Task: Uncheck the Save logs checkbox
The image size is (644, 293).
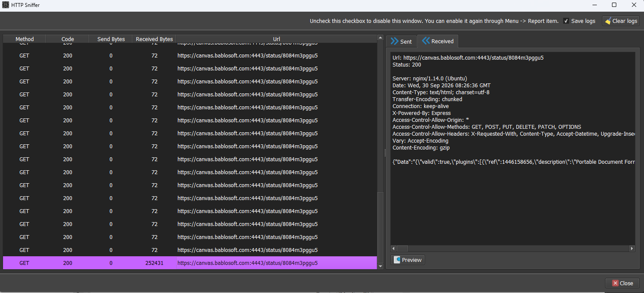Action: pos(566,21)
